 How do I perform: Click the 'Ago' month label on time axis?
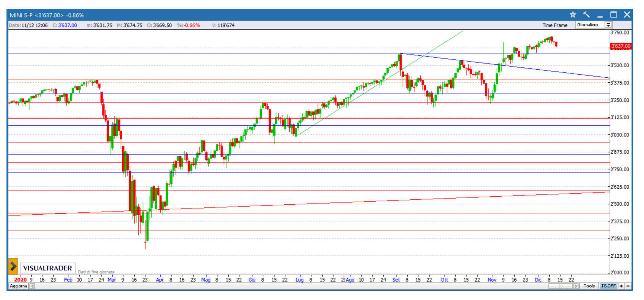(x=350, y=279)
